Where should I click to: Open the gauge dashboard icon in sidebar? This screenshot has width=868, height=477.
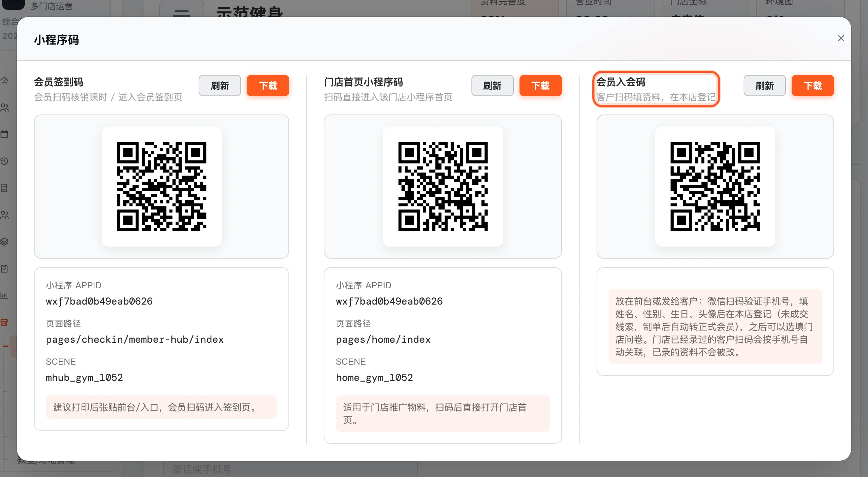click(4, 80)
